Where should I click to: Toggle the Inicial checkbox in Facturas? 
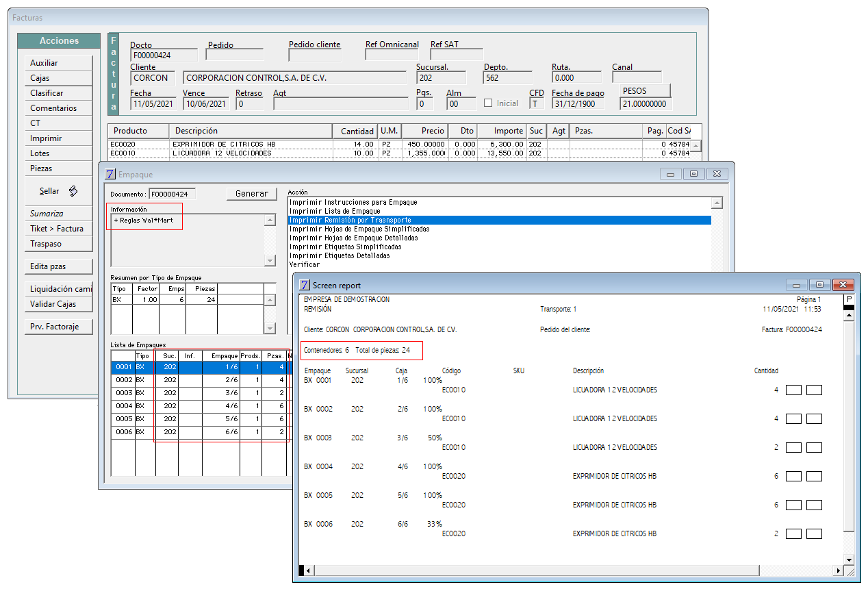(x=488, y=103)
